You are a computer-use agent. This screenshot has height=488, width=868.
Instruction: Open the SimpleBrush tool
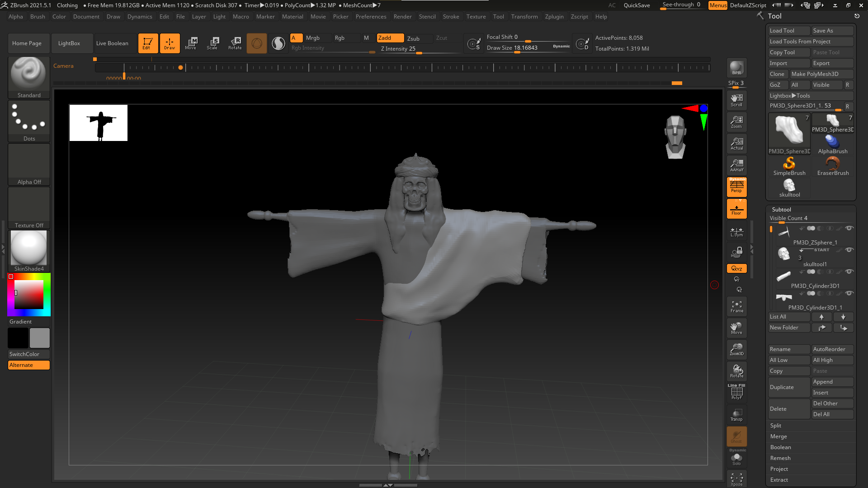click(789, 166)
